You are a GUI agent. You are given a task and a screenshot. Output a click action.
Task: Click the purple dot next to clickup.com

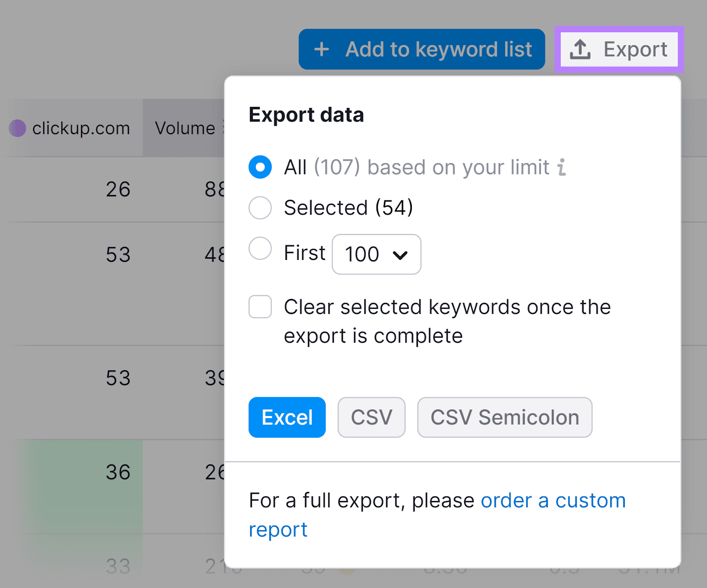(x=17, y=128)
